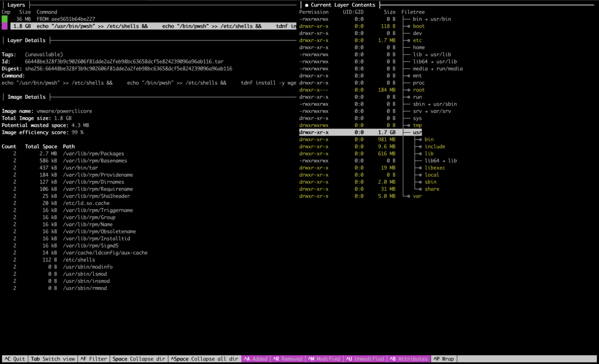This screenshot has height=364, width=599.
Task: Select the home directory in filetree
Action: (x=419, y=47)
